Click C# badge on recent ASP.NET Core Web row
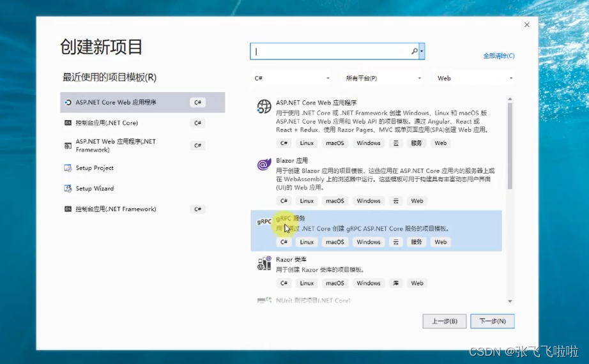Screen dimensions: 589x364 click(x=197, y=102)
